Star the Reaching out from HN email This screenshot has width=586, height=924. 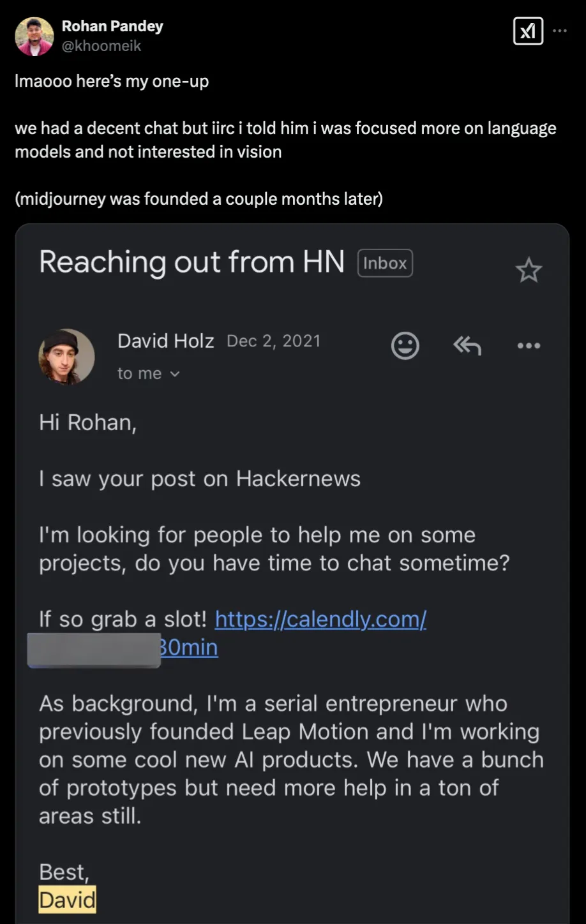tap(529, 271)
